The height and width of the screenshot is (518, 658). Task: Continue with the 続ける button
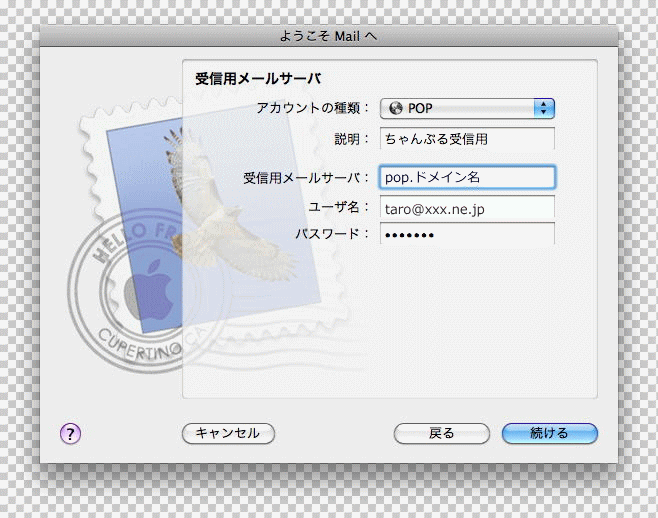(x=550, y=433)
